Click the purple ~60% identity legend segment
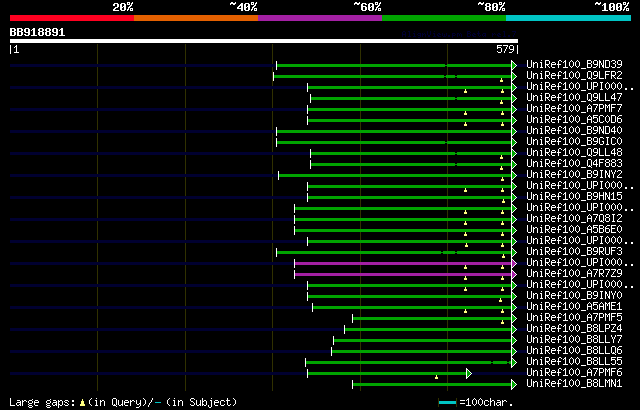The image size is (640, 410). coord(320,18)
